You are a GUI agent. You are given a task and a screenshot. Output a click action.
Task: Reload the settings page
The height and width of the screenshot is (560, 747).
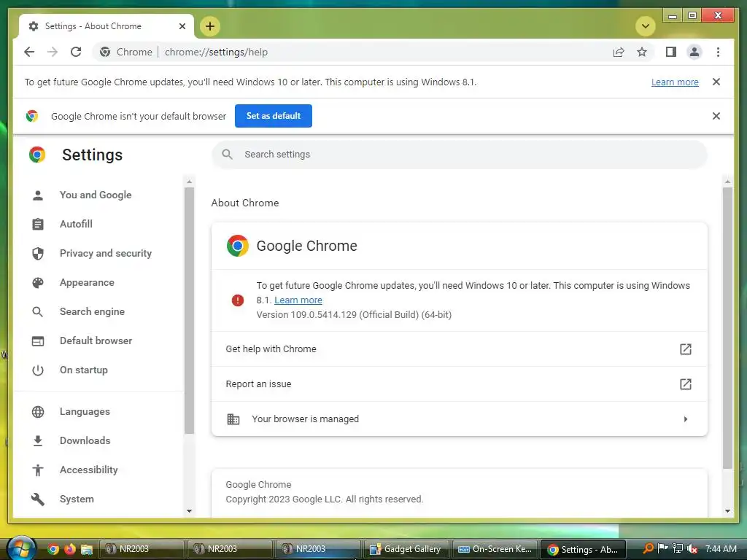tap(76, 52)
